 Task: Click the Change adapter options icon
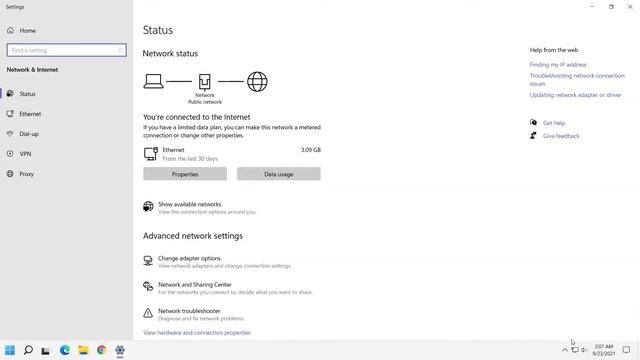(148, 260)
